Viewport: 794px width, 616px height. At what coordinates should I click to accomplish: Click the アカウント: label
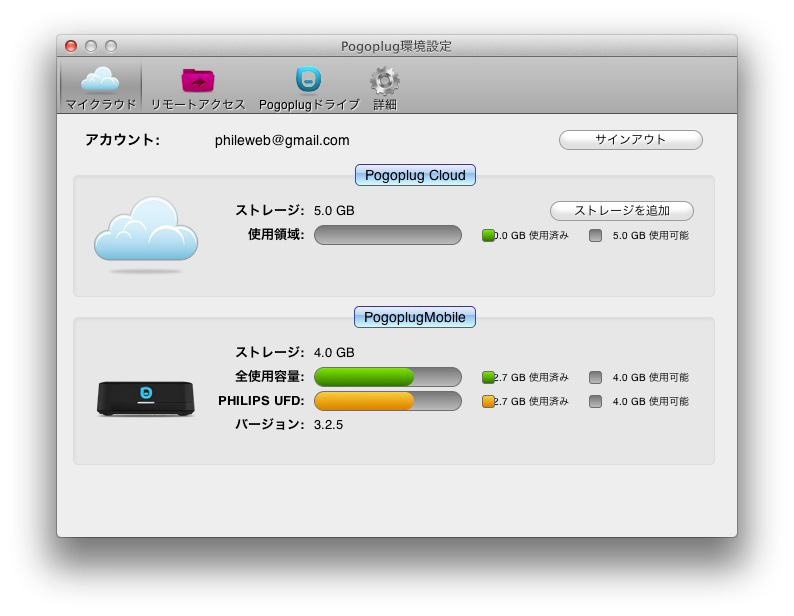click(123, 140)
